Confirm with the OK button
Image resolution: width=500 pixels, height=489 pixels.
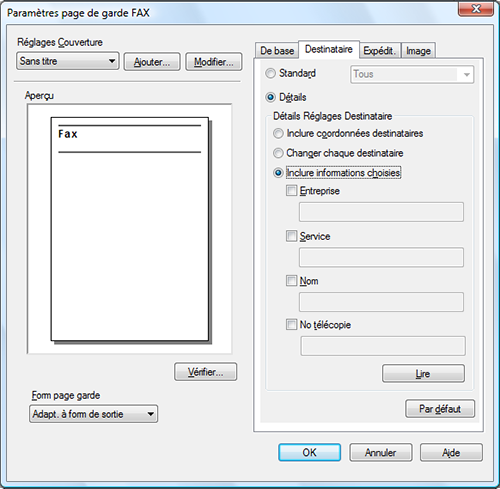(310, 452)
